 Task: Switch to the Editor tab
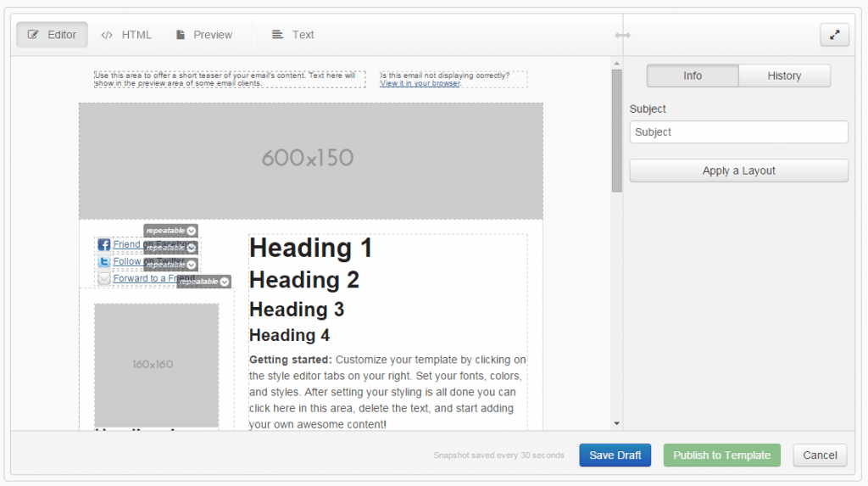tap(52, 35)
